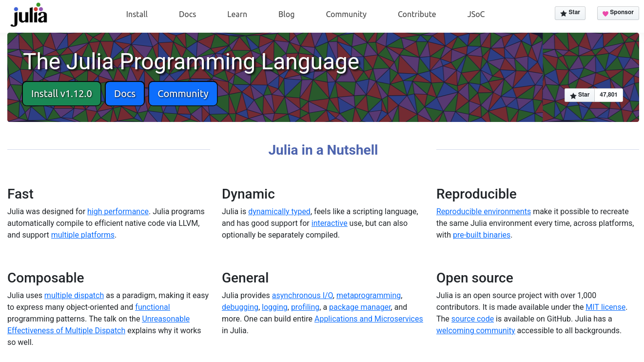
Task: Select Community in the top navigation
Action: point(346,14)
